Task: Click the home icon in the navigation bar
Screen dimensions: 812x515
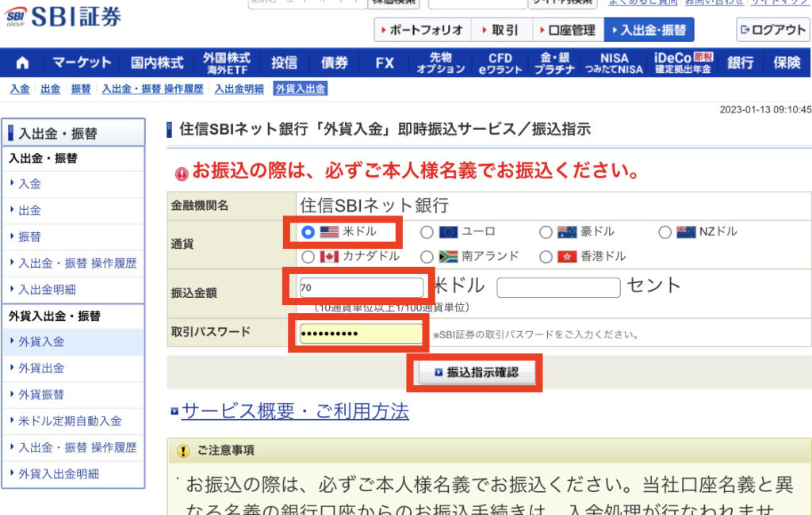Action: coord(22,63)
